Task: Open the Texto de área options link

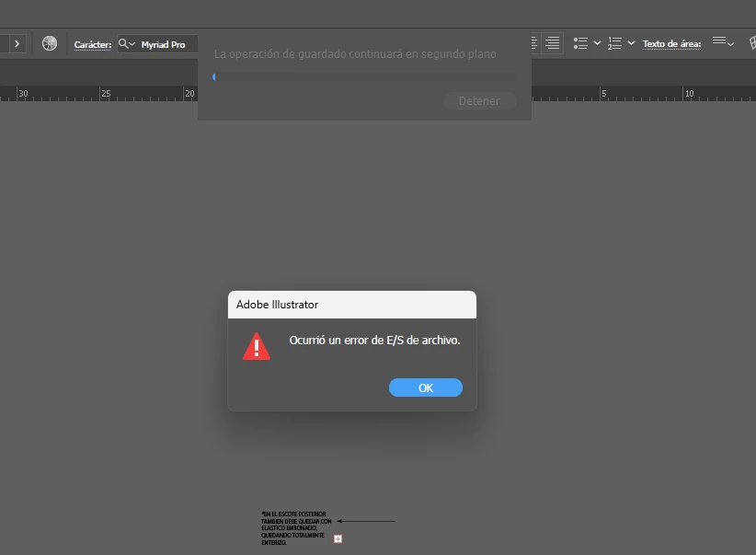Action: coord(671,44)
